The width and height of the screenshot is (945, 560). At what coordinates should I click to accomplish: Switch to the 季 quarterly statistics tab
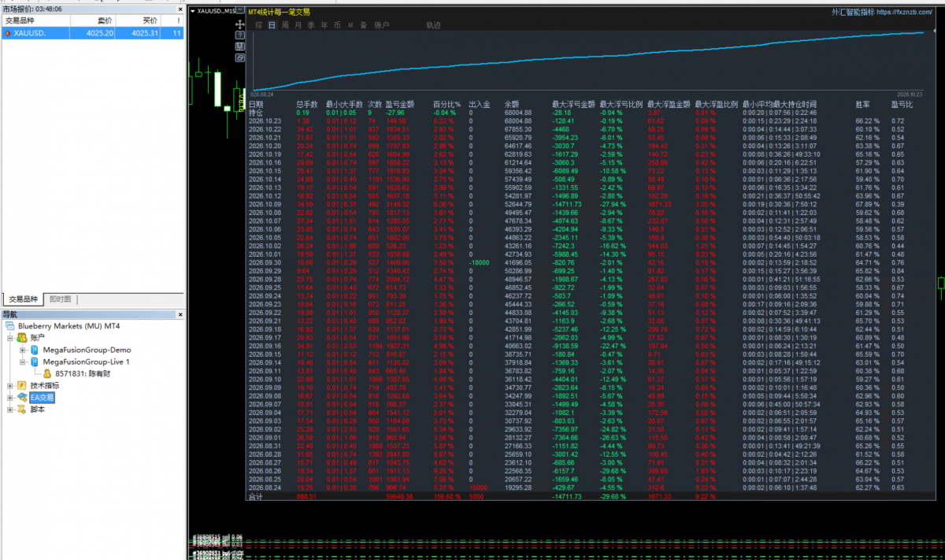(x=311, y=25)
